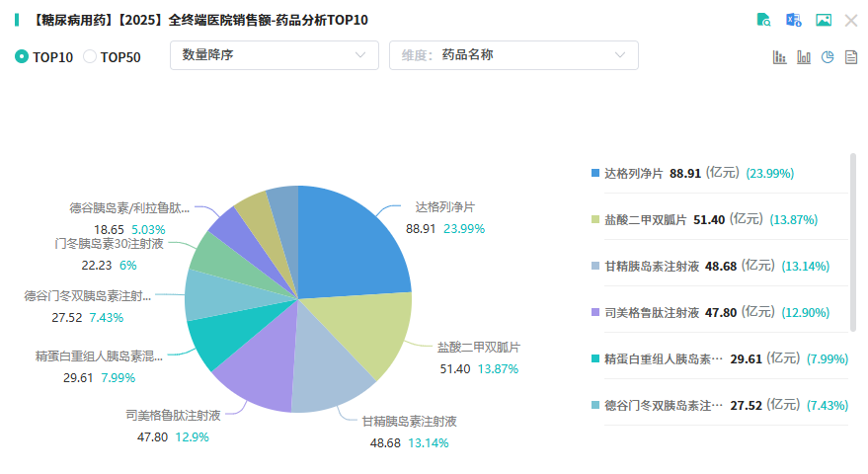This screenshot has width=868, height=474.
Task: Switch to the simple bar chart view
Action: click(x=804, y=56)
